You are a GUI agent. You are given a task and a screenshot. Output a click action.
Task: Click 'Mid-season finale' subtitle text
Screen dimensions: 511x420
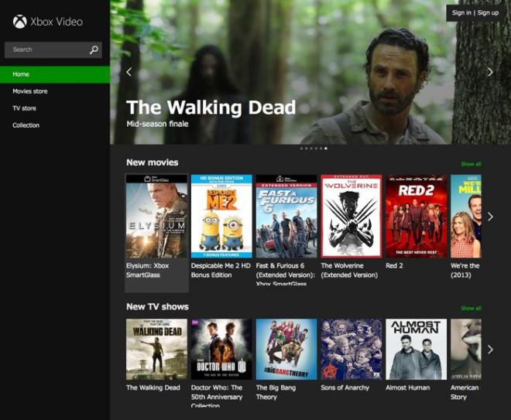tap(157, 124)
